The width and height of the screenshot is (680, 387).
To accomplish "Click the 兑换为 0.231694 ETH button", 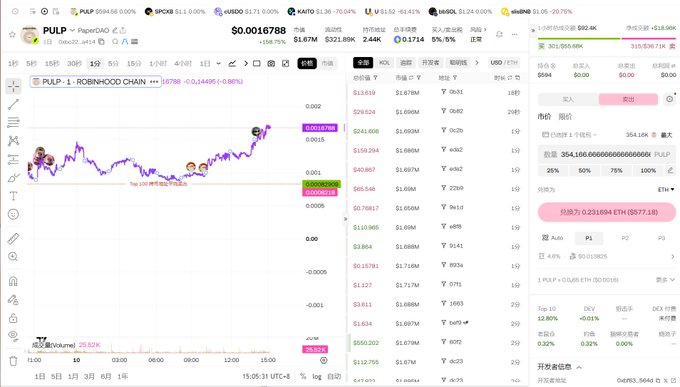I will click(607, 212).
